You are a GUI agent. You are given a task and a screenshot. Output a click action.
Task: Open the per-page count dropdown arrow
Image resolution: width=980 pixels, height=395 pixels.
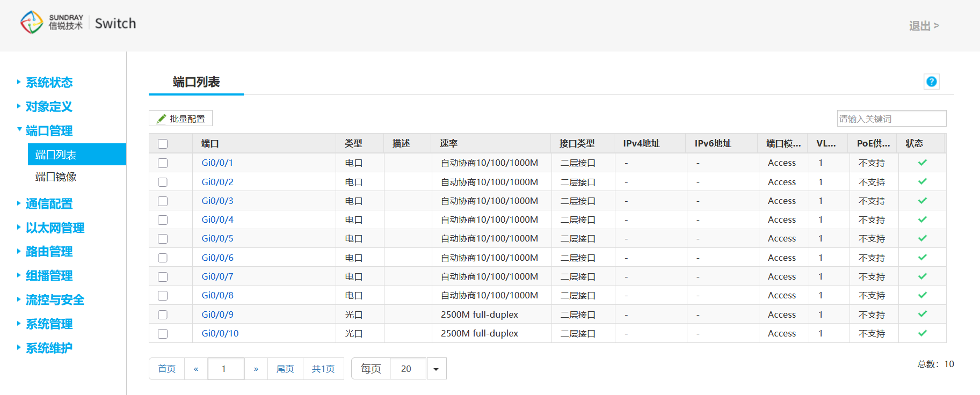click(436, 369)
